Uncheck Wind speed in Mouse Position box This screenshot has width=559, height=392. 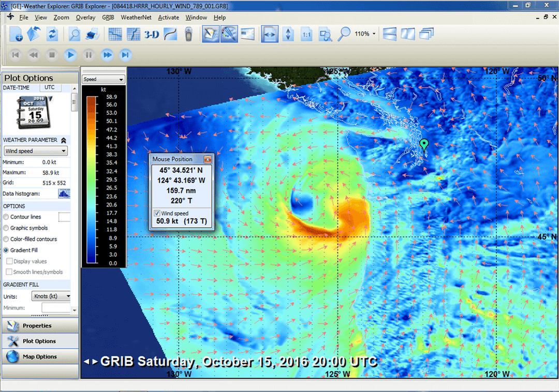click(x=157, y=213)
